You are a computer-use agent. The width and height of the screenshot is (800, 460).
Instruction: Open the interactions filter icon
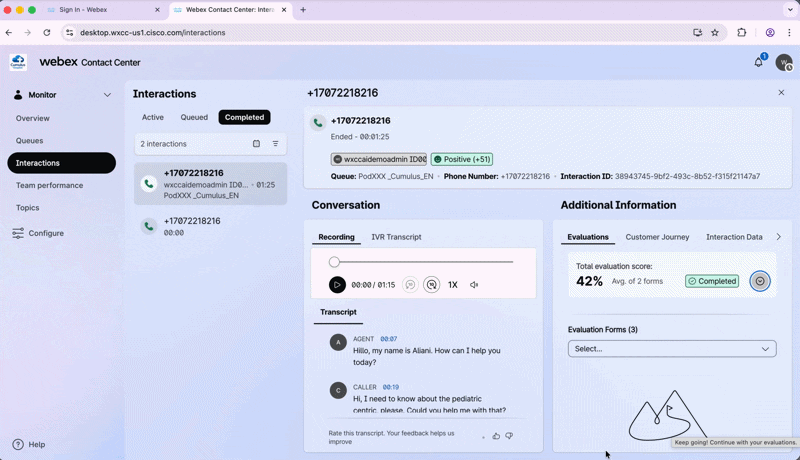point(276,144)
